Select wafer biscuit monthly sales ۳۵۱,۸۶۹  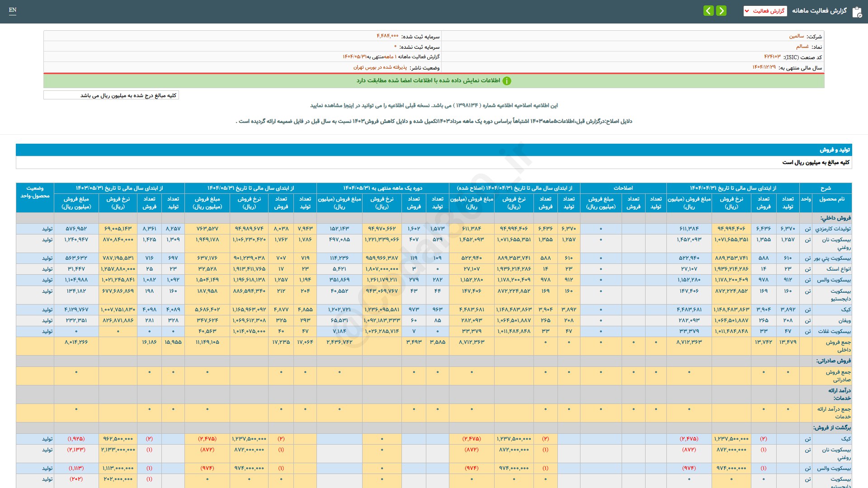click(x=340, y=280)
